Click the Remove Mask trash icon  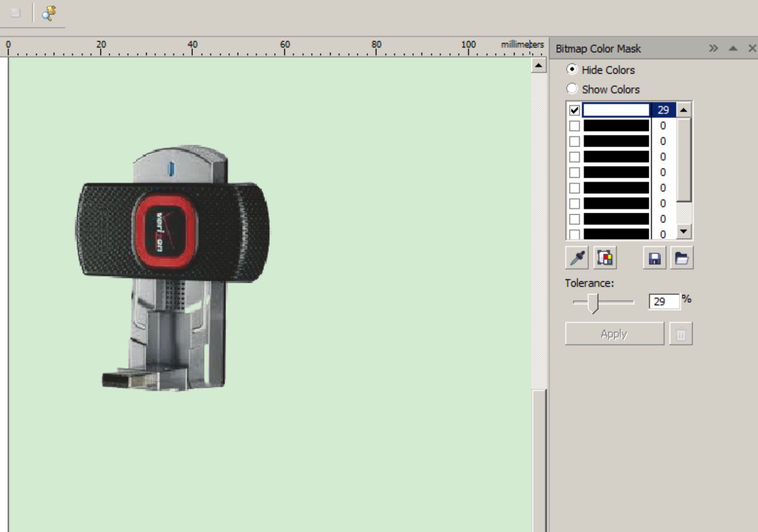pos(681,334)
